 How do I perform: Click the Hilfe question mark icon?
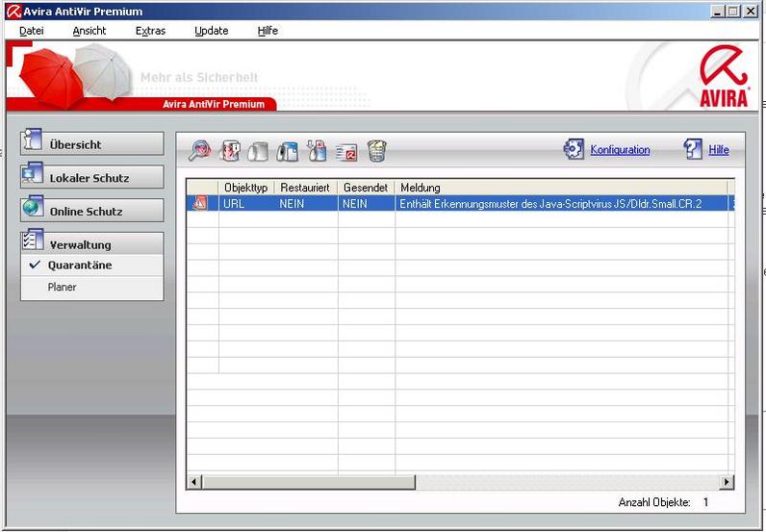pos(693,149)
